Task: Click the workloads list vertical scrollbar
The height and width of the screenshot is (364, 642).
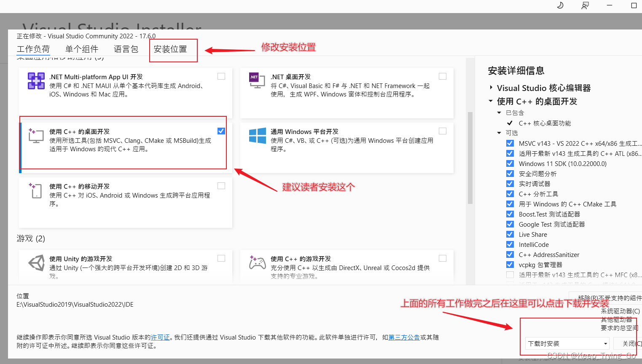Action: click(x=470, y=158)
